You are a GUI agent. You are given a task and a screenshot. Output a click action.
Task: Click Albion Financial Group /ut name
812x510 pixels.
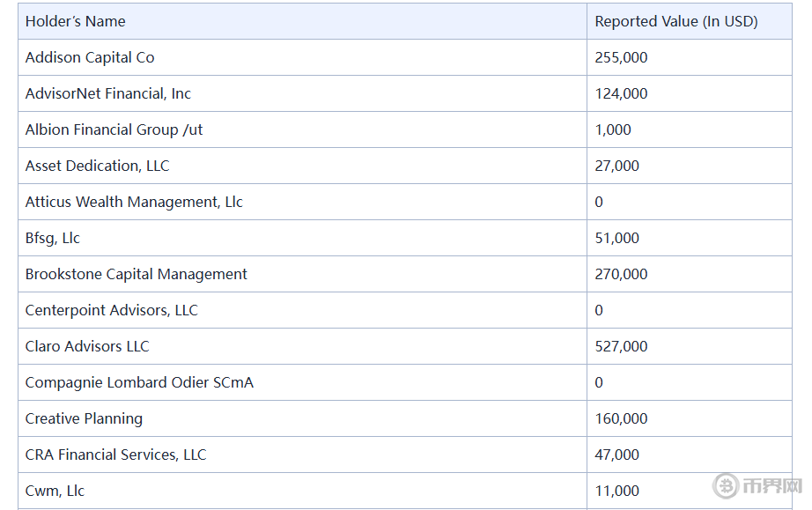[114, 129]
